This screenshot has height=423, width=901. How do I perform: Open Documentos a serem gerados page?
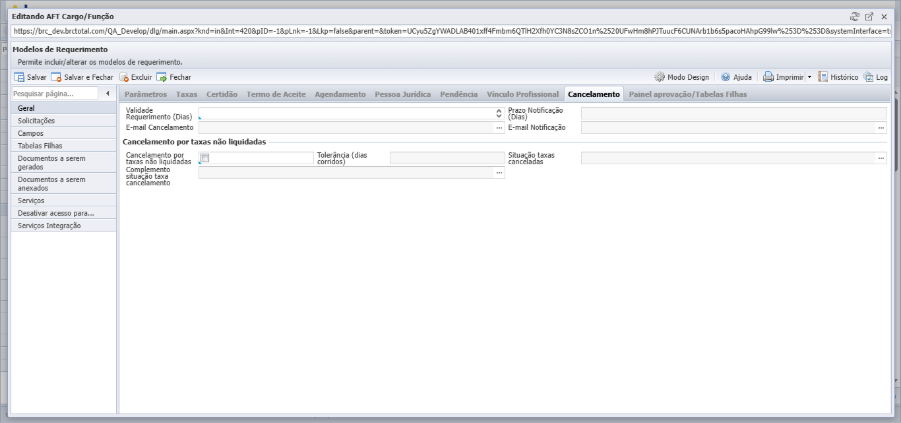[63, 163]
